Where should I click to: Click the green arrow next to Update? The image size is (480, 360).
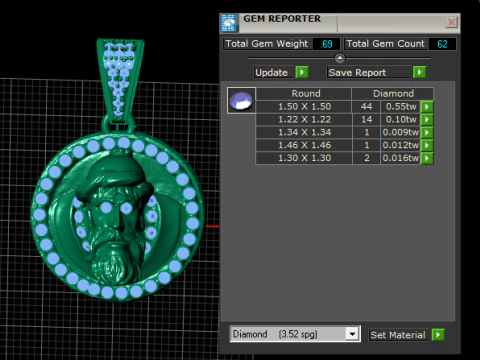(302, 72)
